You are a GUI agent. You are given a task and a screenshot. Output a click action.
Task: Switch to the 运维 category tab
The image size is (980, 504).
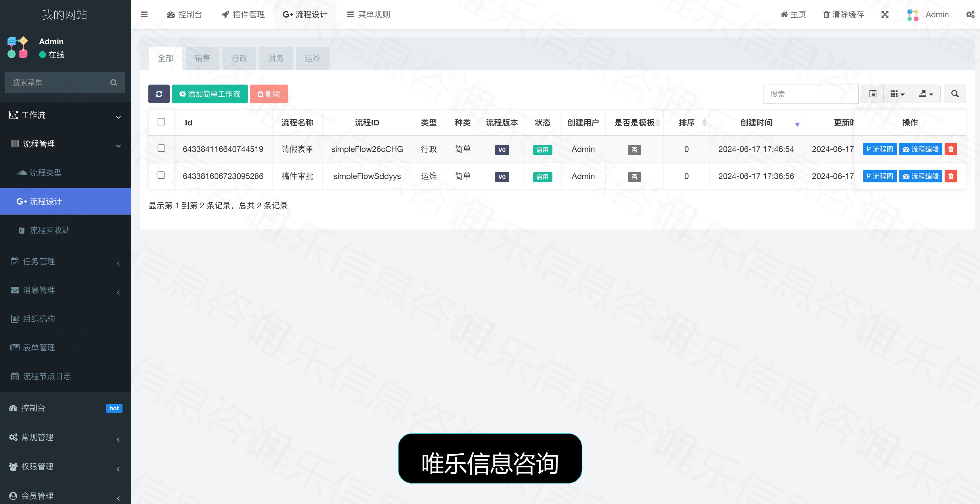[x=313, y=58]
